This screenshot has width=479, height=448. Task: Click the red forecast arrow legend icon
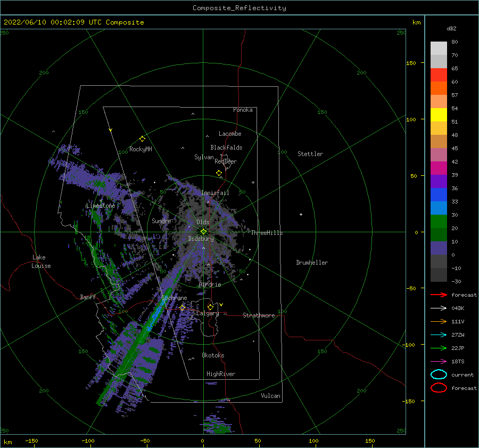tap(439, 295)
